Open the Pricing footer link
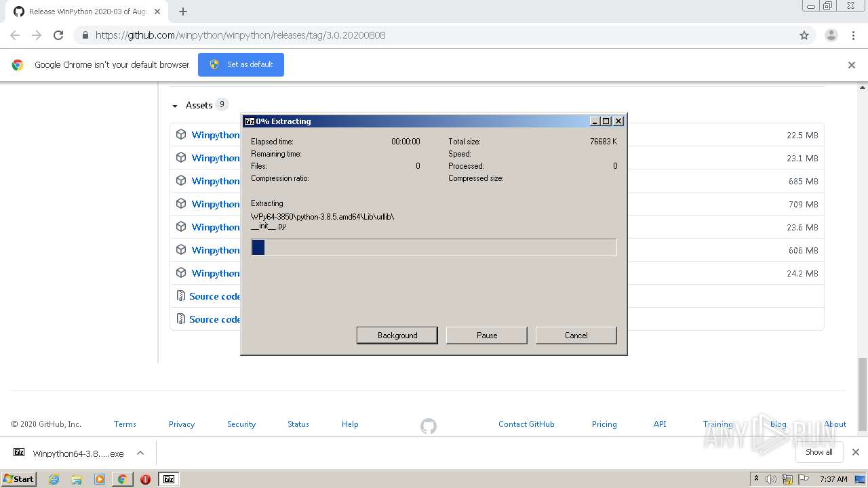868x488 pixels. coord(604,424)
